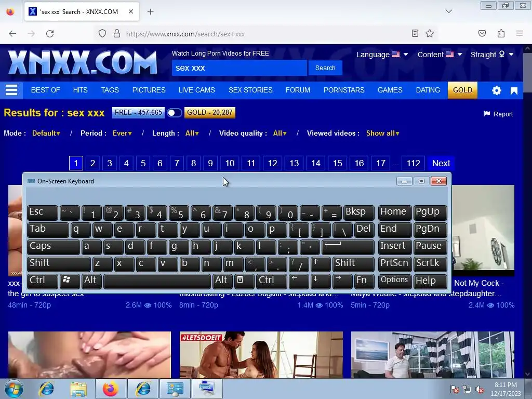Screen dimensions: 532x399
Task: Open the BEST OF menu item
Action: 46,90
